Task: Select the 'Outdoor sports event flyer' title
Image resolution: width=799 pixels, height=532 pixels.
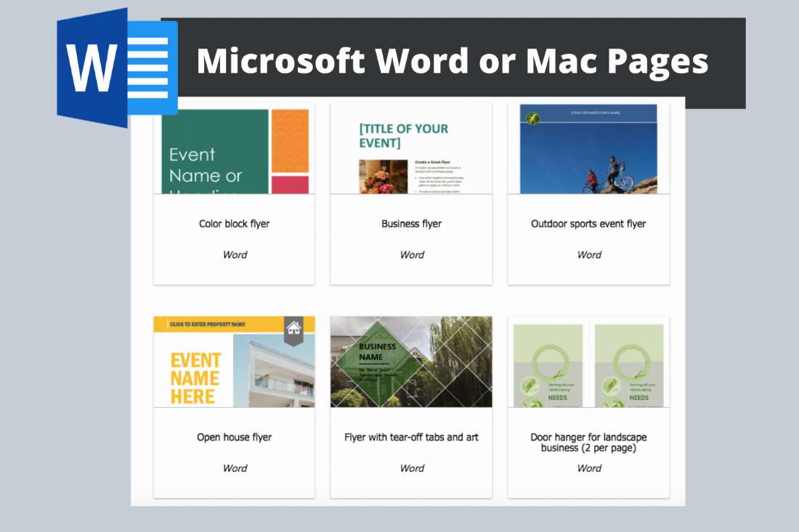Action: point(588,224)
